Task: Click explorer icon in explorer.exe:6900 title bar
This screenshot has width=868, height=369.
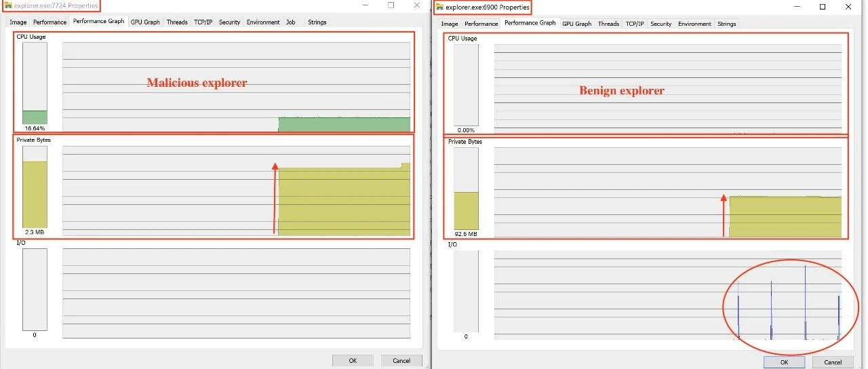Action: click(x=439, y=7)
